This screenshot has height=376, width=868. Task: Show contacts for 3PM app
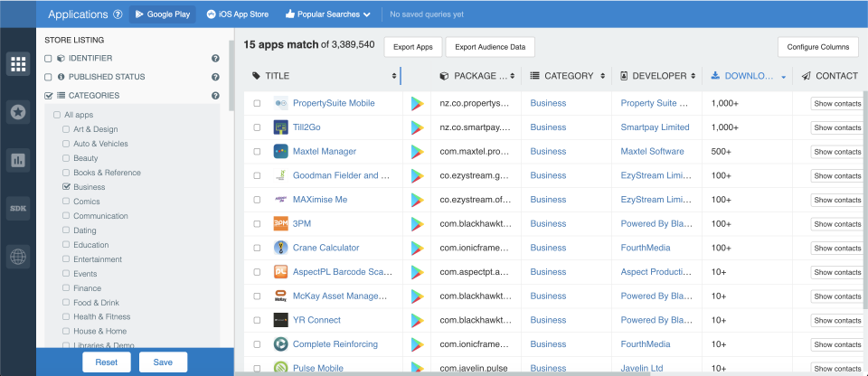pyautogui.click(x=837, y=224)
